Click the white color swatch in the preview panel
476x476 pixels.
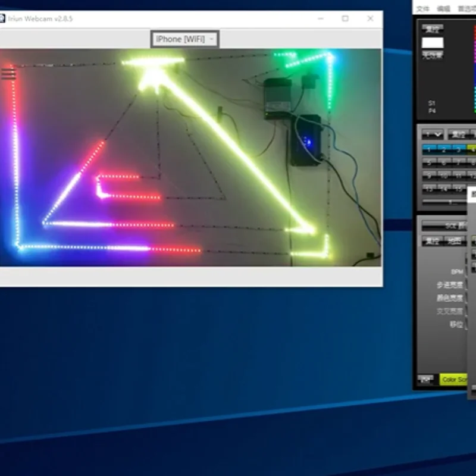point(433,42)
